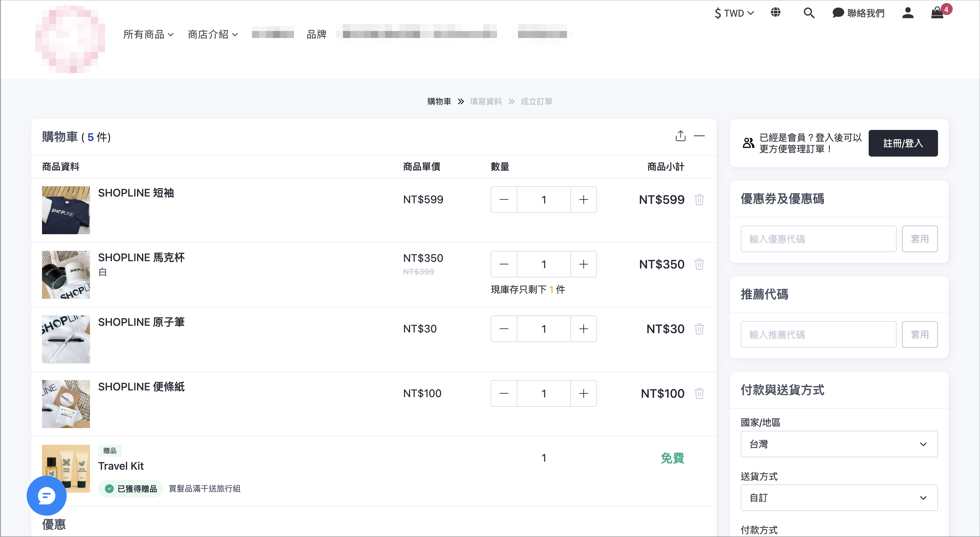
Task: Open the language globe selector
Action: tap(775, 13)
